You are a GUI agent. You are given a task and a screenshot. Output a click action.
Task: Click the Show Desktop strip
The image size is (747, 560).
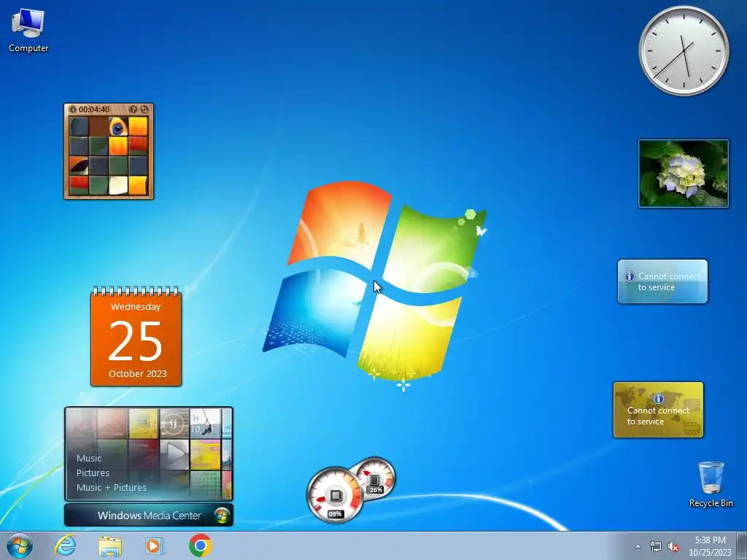(742, 545)
